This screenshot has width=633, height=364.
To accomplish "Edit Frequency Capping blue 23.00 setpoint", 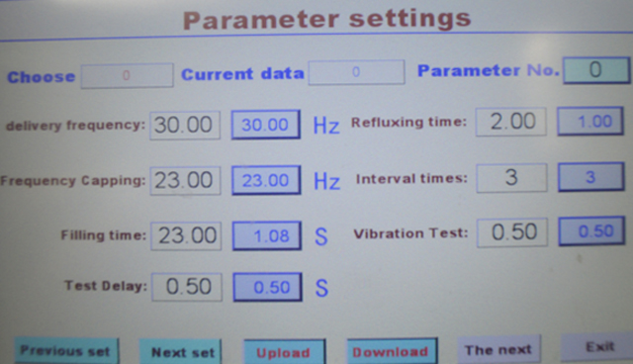I will coord(266,180).
